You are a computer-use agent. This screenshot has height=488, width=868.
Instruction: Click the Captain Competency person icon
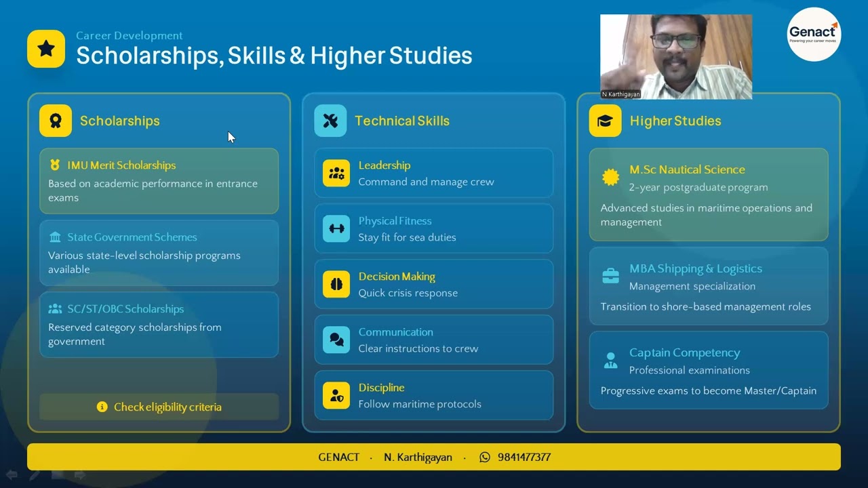611,361
